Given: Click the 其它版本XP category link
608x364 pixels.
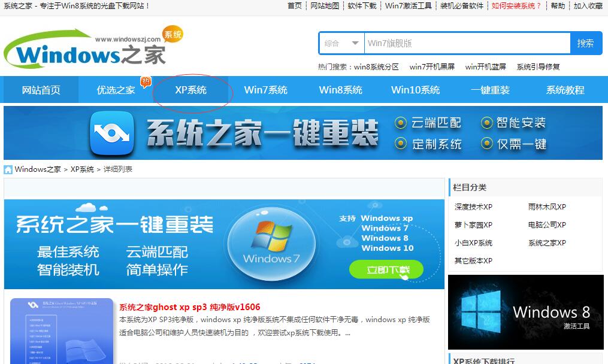Looking at the screenshot, I should pyautogui.click(x=473, y=261).
